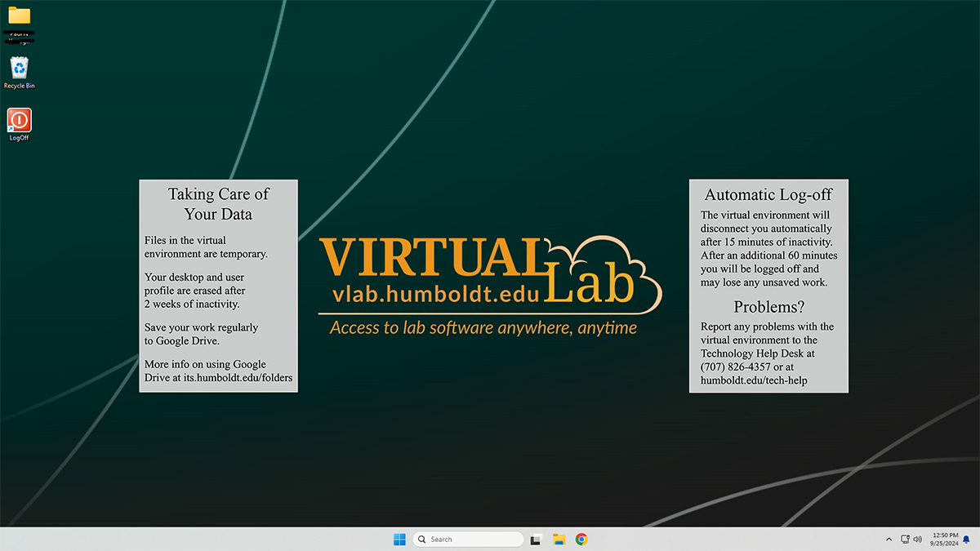This screenshot has width=980, height=551.
Task: Open Google Chrome from the taskbar
Action: 581,539
